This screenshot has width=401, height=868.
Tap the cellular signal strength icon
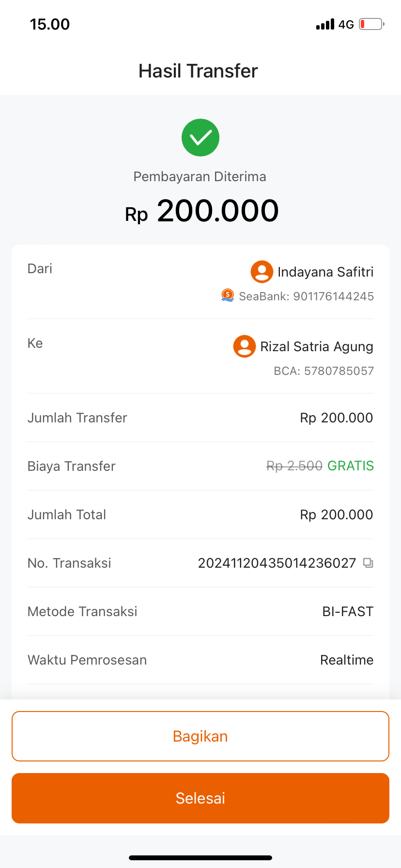(x=325, y=24)
